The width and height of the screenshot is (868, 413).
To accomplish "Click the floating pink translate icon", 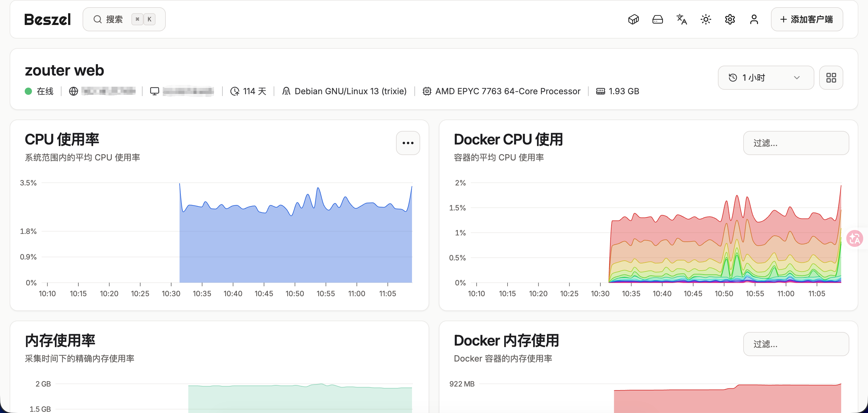I will tap(854, 239).
